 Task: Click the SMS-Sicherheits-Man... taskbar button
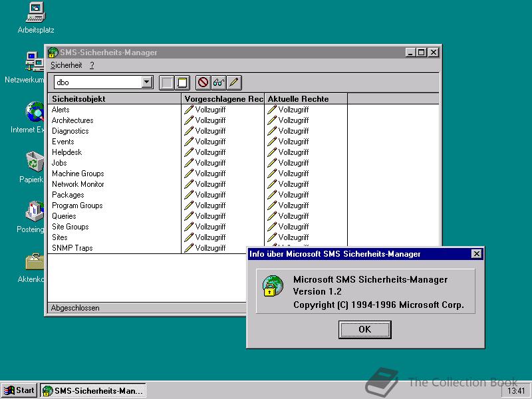pyautogui.click(x=93, y=390)
